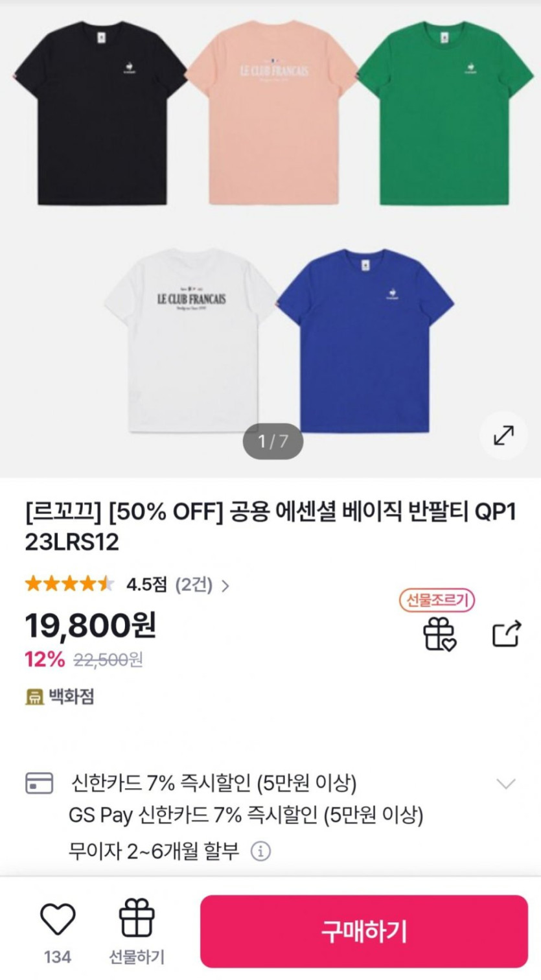
Task: Tap the share product icon
Action: click(x=506, y=633)
